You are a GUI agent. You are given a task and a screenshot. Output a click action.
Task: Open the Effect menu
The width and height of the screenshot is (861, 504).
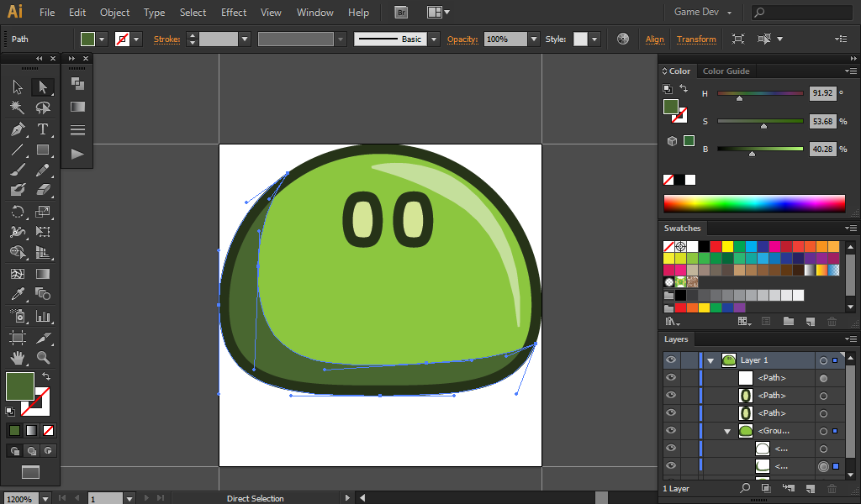pyautogui.click(x=234, y=13)
